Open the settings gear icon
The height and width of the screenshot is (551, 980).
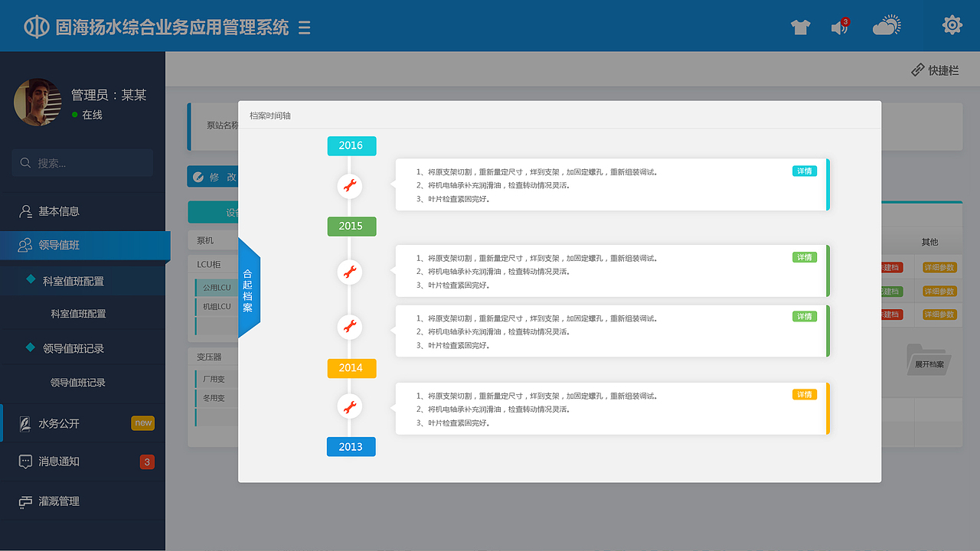pos(952,25)
